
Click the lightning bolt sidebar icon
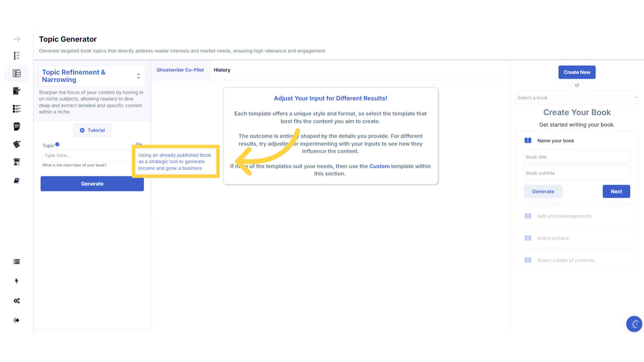(17, 281)
